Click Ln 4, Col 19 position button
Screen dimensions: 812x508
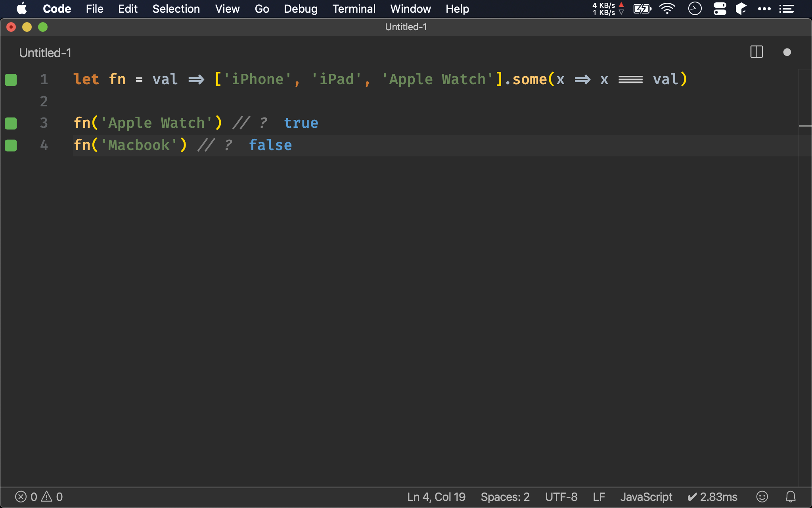click(x=436, y=497)
